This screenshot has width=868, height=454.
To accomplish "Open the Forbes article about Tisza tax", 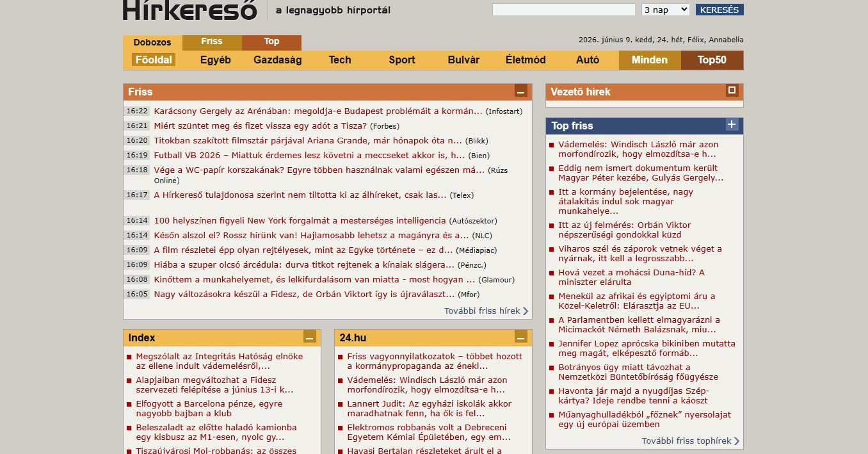I will 261,126.
